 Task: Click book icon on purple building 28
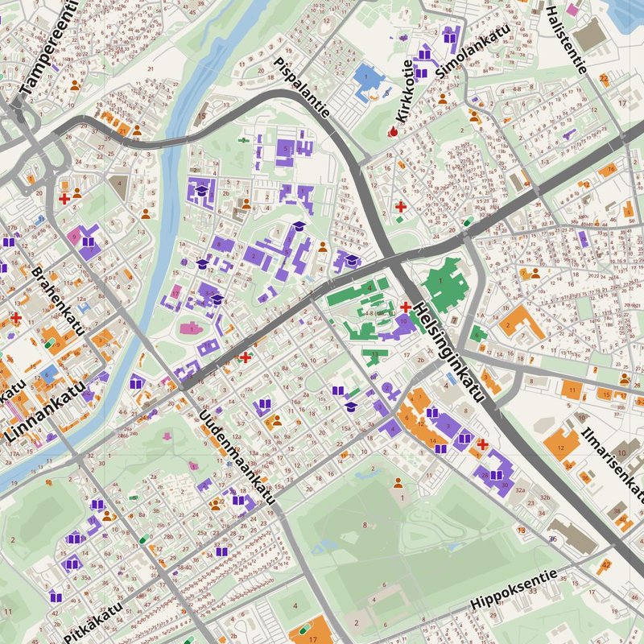click(x=497, y=475)
